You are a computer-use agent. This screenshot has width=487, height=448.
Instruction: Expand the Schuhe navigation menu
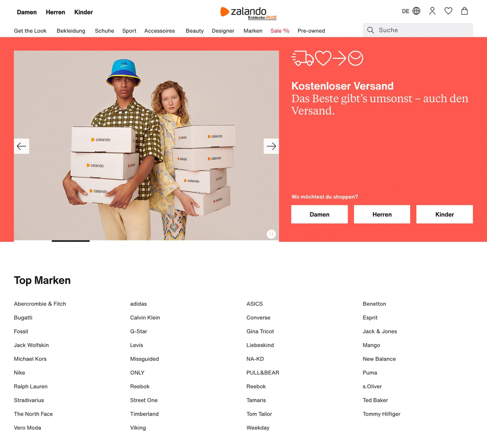point(104,31)
